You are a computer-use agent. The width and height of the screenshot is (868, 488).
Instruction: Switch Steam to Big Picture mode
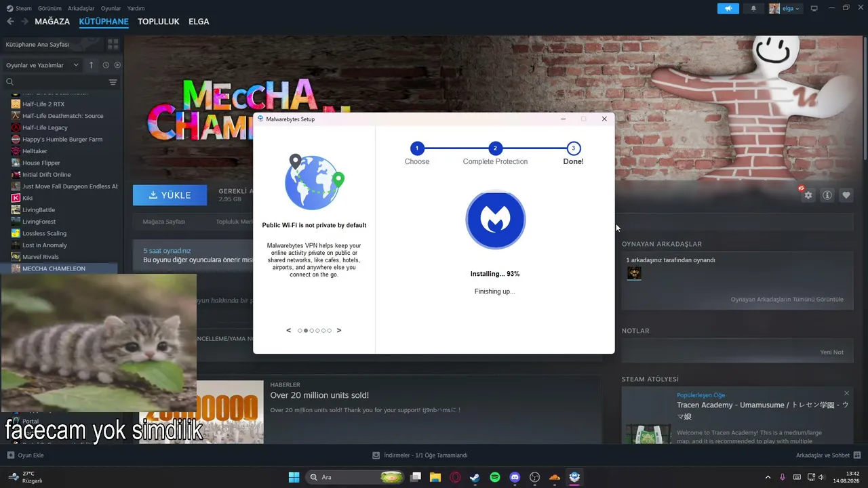pyautogui.click(x=814, y=9)
